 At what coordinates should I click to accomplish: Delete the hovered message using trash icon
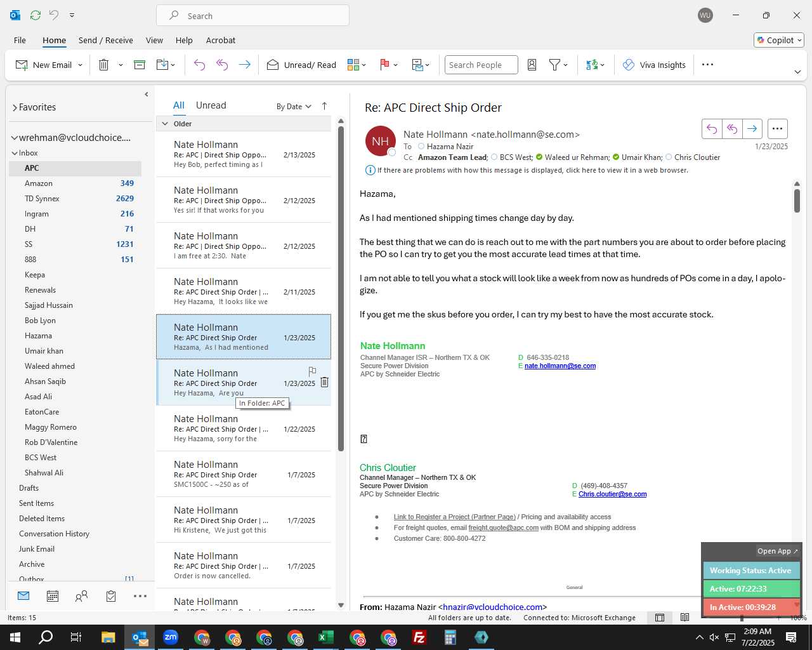click(x=324, y=382)
